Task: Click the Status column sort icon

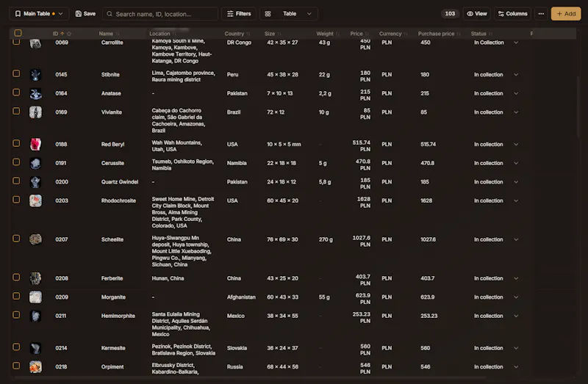Action: tap(490, 34)
